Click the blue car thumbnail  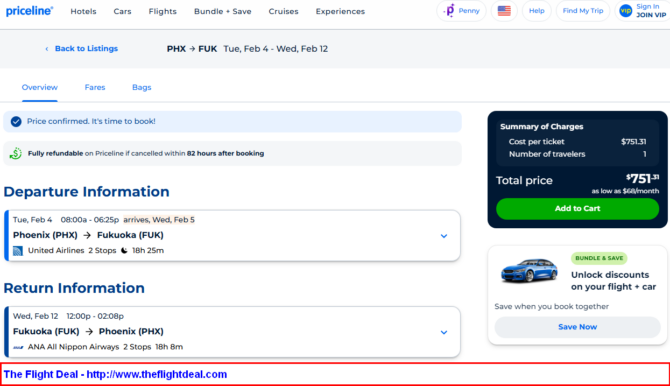(x=529, y=270)
